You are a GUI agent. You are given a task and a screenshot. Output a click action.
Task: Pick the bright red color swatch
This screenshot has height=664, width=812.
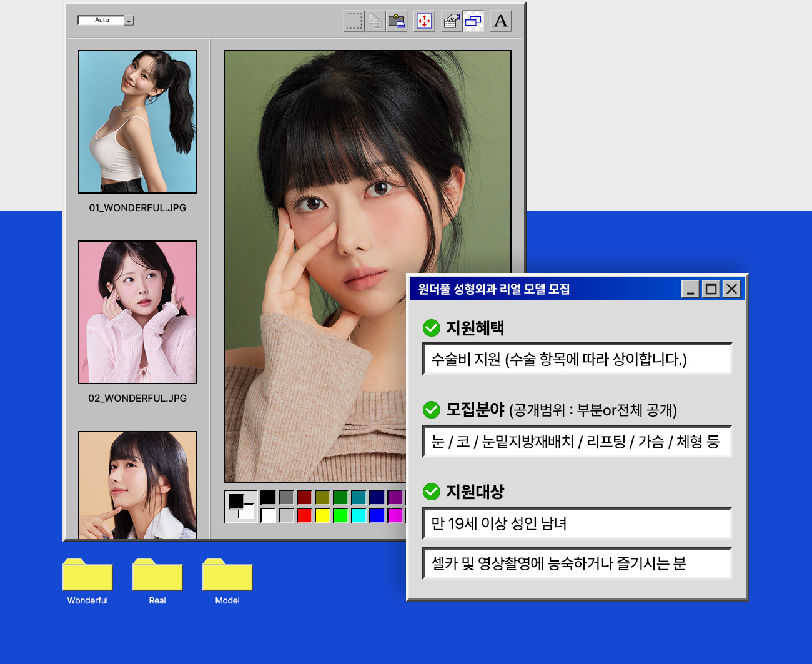pyautogui.click(x=304, y=515)
